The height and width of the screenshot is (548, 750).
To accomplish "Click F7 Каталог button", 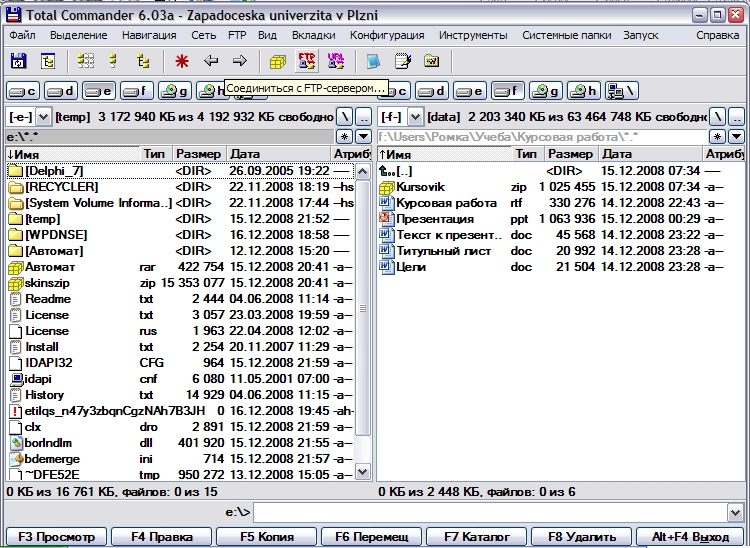I will pyautogui.click(x=476, y=537).
